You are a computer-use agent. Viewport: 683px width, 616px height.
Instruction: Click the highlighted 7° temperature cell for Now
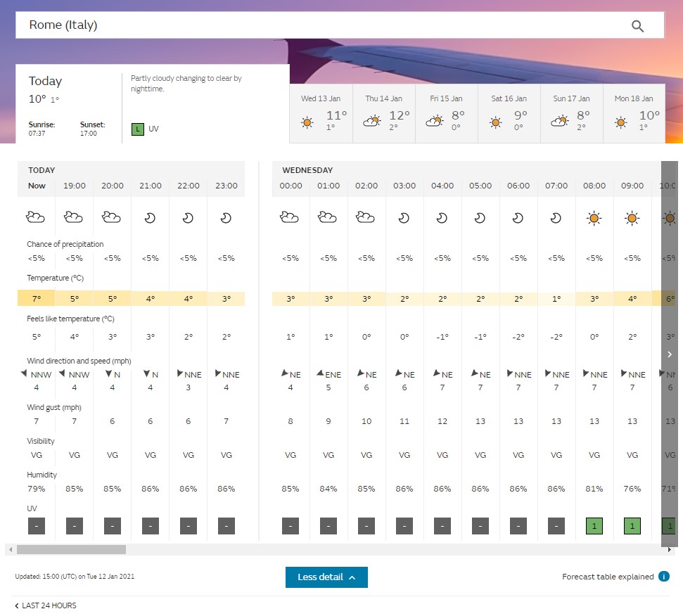[36, 298]
